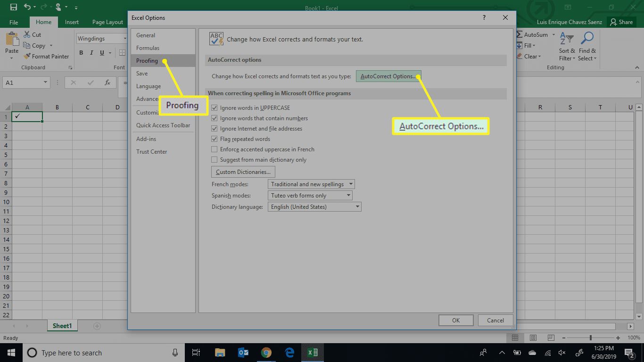Open the Dictionary language dropdown
Viewport: 644px width, 362px height.
pos(314,207)
